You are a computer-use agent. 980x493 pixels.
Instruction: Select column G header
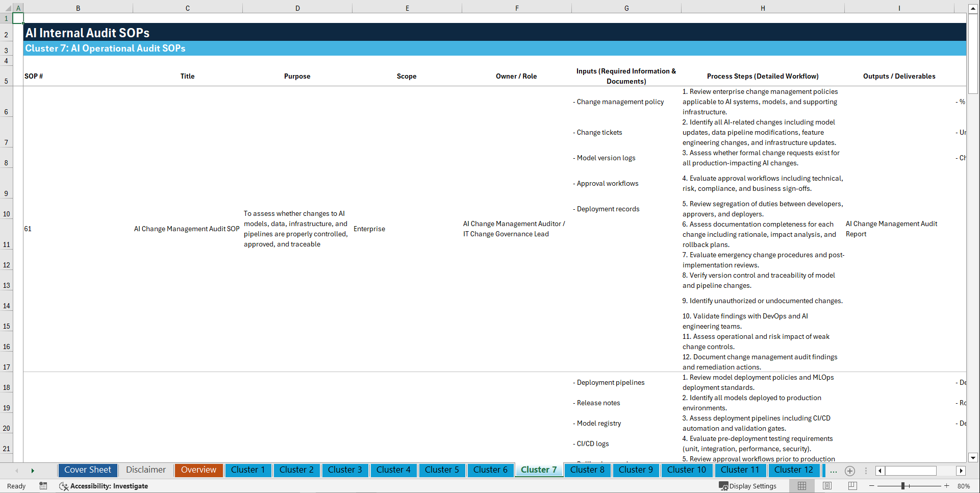click(626, 8)
